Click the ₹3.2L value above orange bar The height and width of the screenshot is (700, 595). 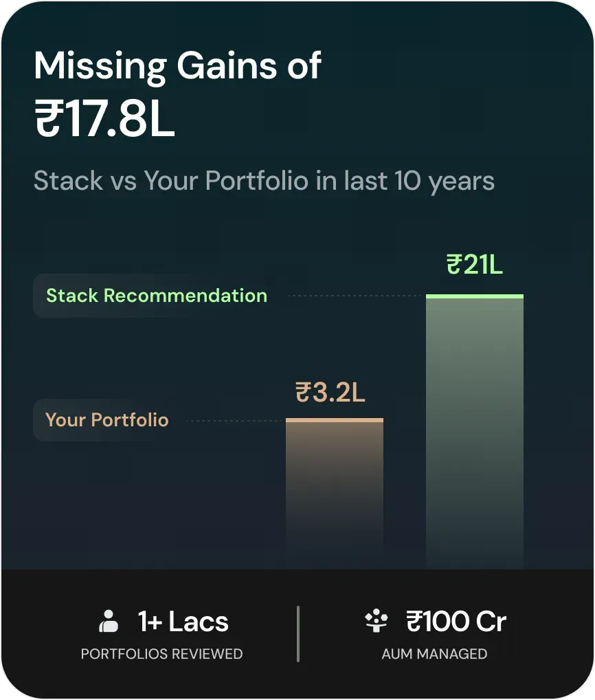coord(330,393)
